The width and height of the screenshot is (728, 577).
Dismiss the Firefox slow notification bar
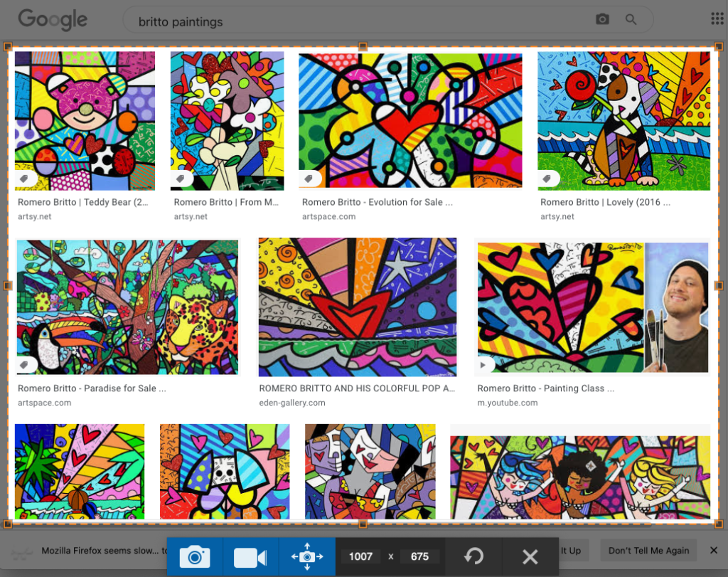click(x=714, y=551)
